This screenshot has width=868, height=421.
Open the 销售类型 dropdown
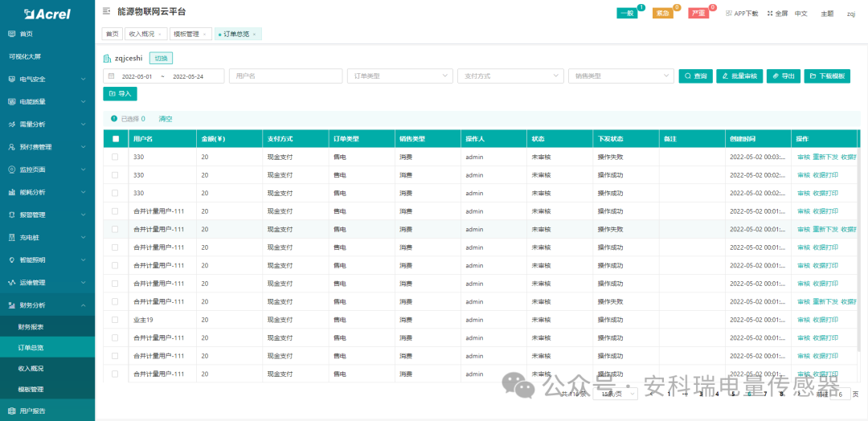(x=621, y=76)
